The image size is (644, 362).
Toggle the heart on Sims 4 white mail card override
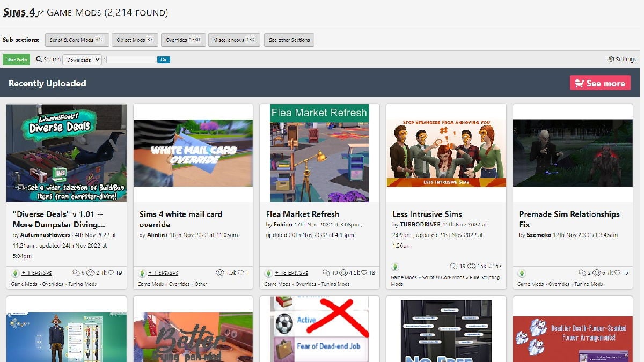240,272
